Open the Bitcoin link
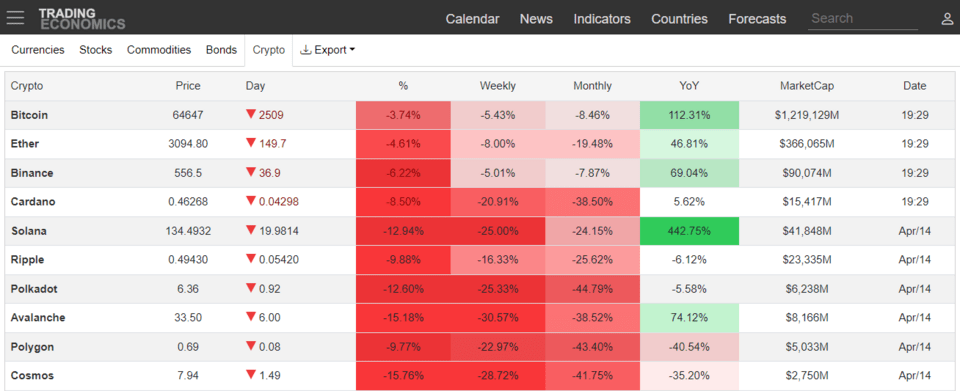 click(29, 115)
